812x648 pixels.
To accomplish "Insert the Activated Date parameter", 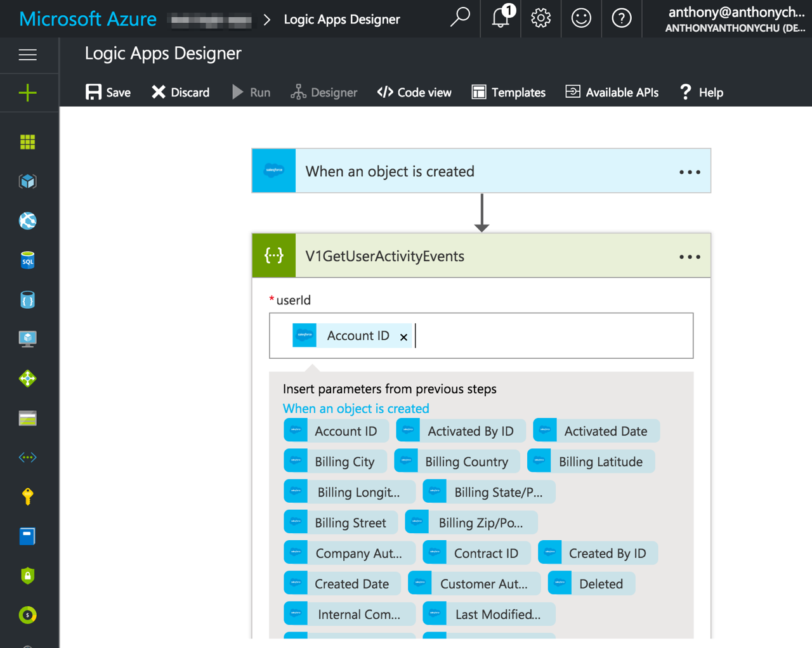I will click(x=596, y=431).
